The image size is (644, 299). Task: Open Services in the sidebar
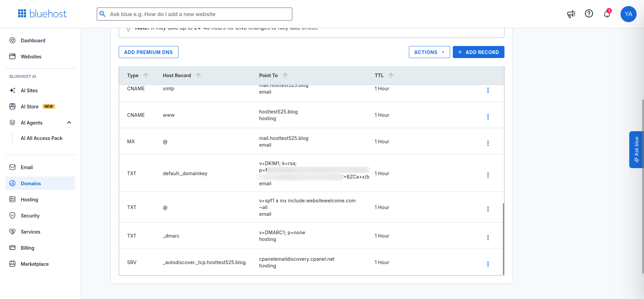(x=40, y=232)
